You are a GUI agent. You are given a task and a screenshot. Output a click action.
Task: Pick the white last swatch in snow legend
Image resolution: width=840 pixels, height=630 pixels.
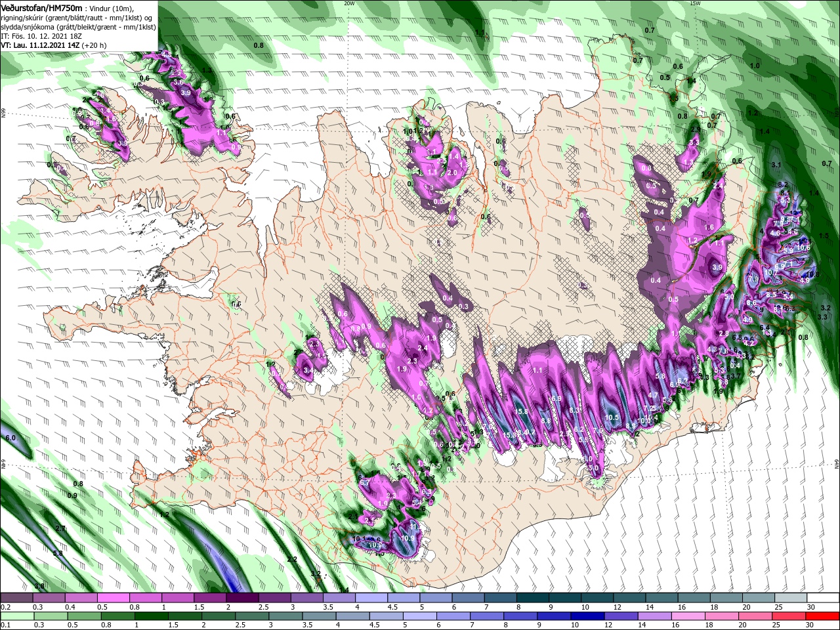coord(822,598)
